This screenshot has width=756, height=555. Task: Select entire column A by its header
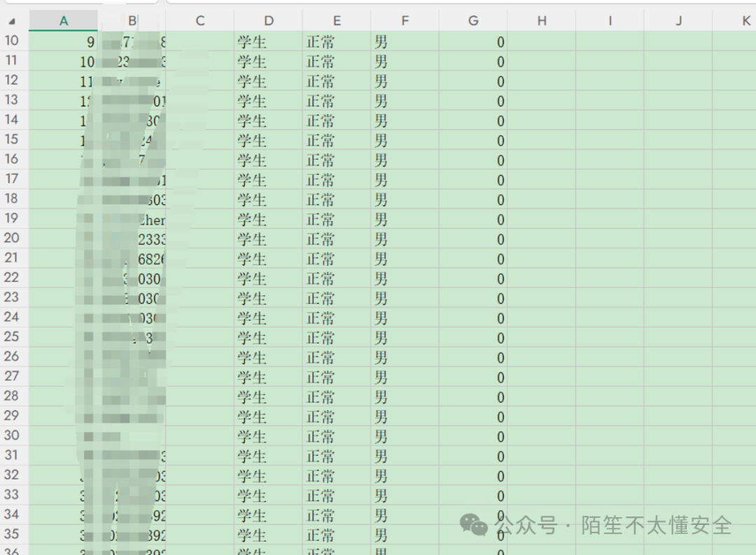[64, 20]
